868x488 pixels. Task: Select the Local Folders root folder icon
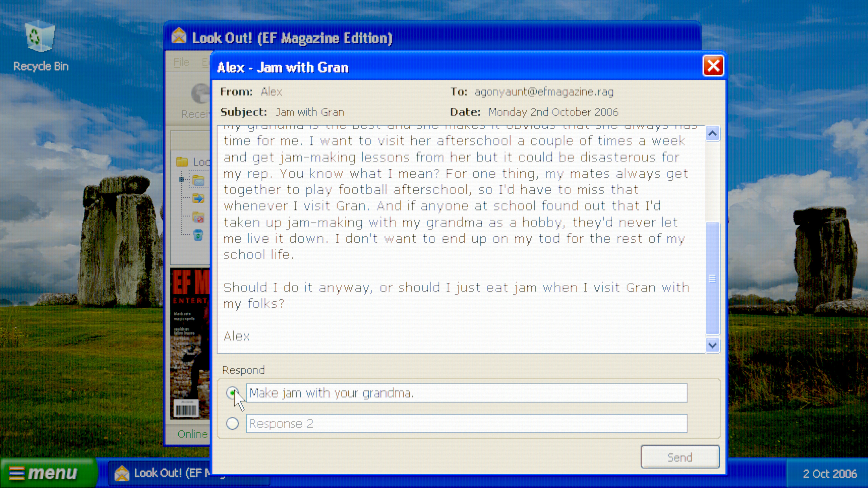click(182, 162)
